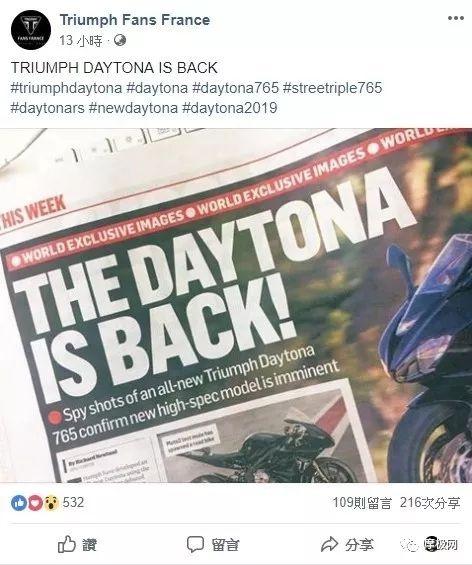The height and width of the screenshot is (565, 472).
Task: Click the globe public-audience icon
Action: coord(120,40)
